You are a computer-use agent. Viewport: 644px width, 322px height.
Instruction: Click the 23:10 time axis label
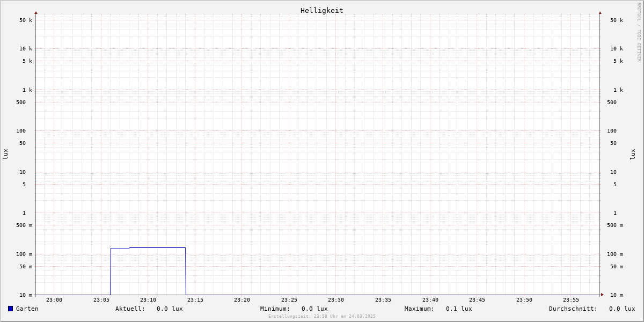click(148, 300)
